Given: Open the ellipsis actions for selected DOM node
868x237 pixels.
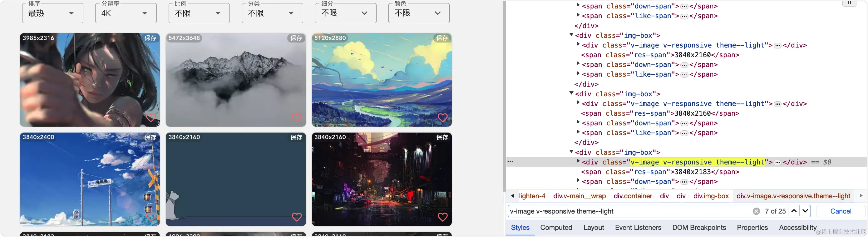Looking at the screenshot, I should [510, 162].
